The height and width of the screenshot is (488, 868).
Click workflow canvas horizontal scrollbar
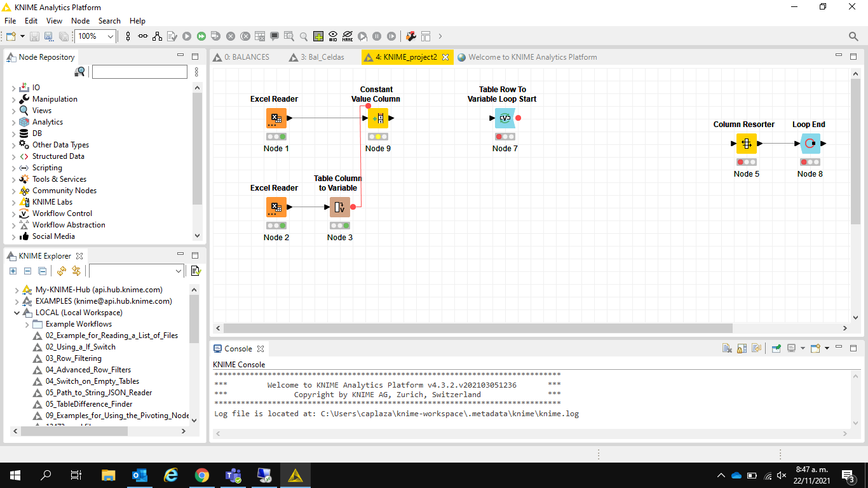478,329
